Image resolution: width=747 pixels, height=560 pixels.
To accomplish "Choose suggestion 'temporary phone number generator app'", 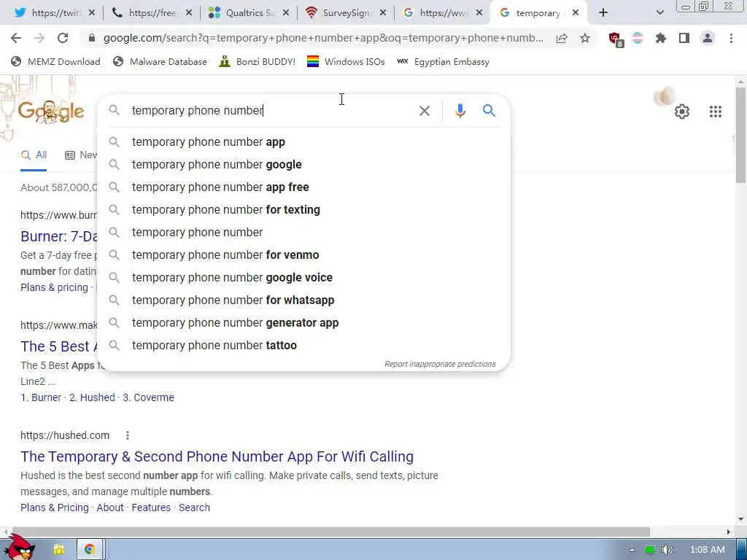I will tap(303, 323).
